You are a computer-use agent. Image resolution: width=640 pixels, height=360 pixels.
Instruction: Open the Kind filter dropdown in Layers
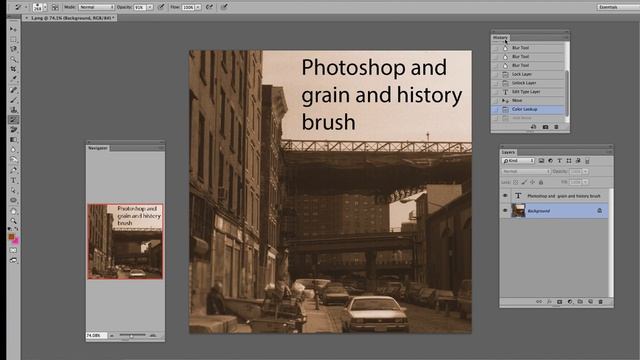point(518,161)
